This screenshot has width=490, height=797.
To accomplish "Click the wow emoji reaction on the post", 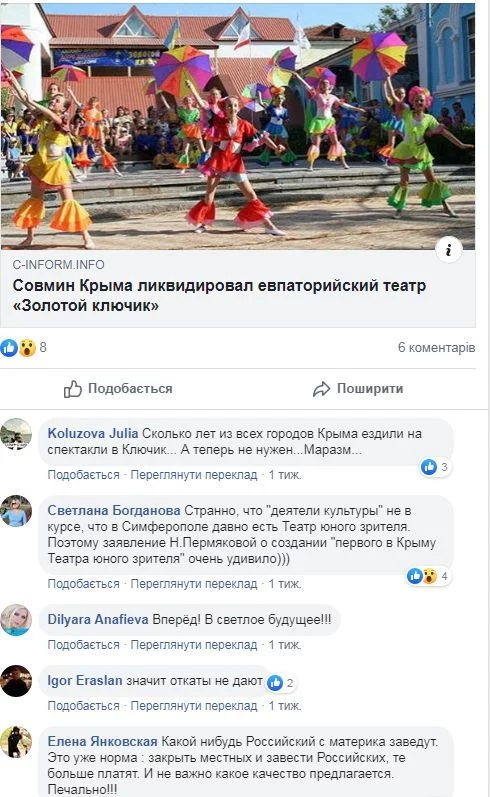I will coord(27,348).
